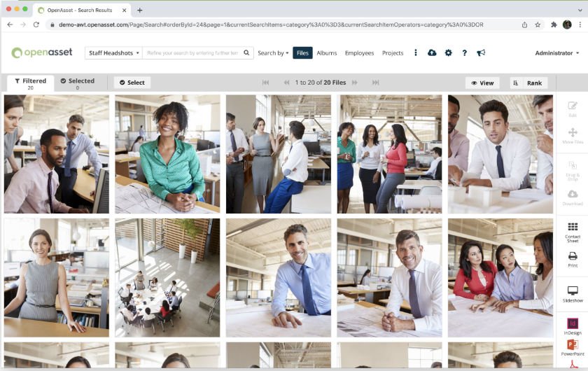This screenshot has width=588, height=371.
Task: Select thumbnail of man seated on desk in blue trousers
Action: click(279, 154)
